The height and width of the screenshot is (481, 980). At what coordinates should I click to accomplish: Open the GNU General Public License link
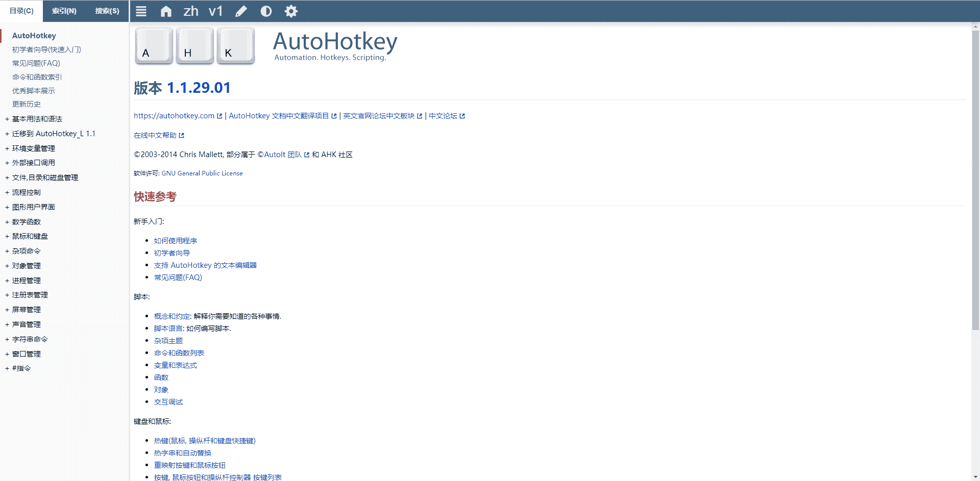[202, 173]
